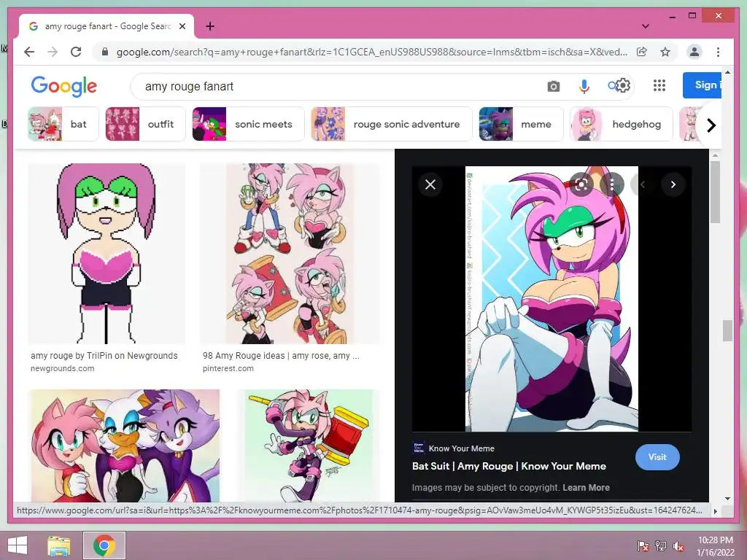The height and width of the screenshot is (560, 747).
Task: Open File Explorer from the taskbar
Action: pos(59,545)
